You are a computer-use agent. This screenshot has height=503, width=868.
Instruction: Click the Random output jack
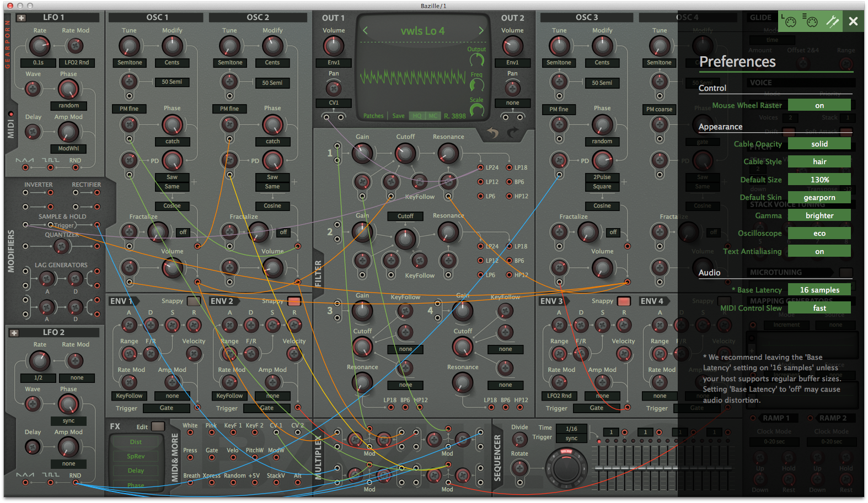pyautogui.click(x=233, y=483)
